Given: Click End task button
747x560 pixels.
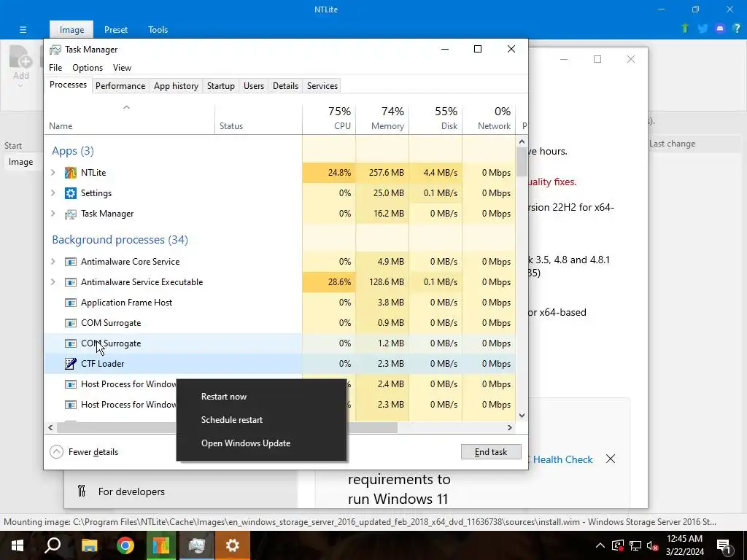Looking at the screenshot, I should tap(491, 452).
